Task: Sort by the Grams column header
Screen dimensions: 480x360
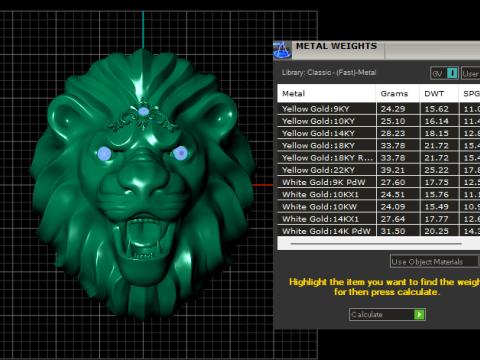Action: [398, 93]
